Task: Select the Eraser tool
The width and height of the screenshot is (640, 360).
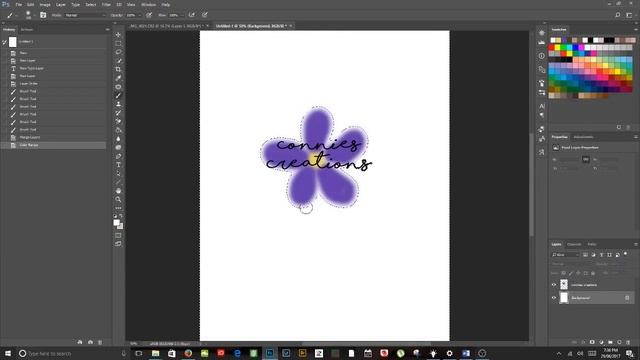Action: click(x=118, y=122)
